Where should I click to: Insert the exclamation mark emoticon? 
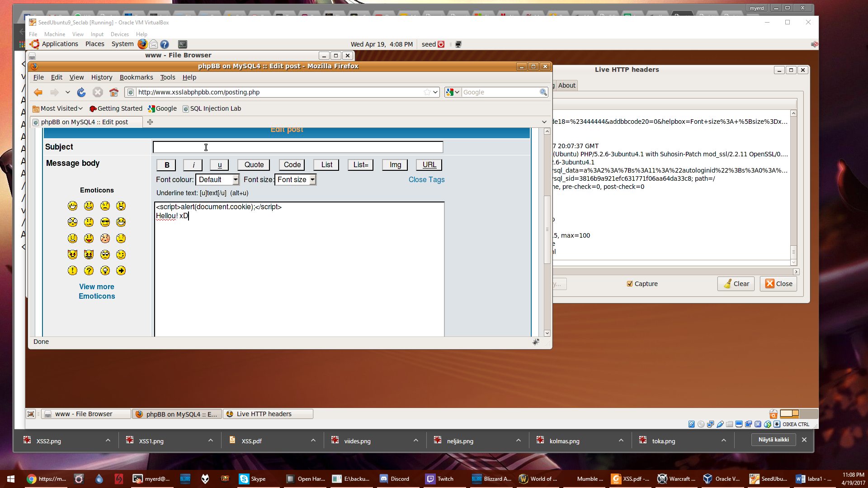pos(72,271)
